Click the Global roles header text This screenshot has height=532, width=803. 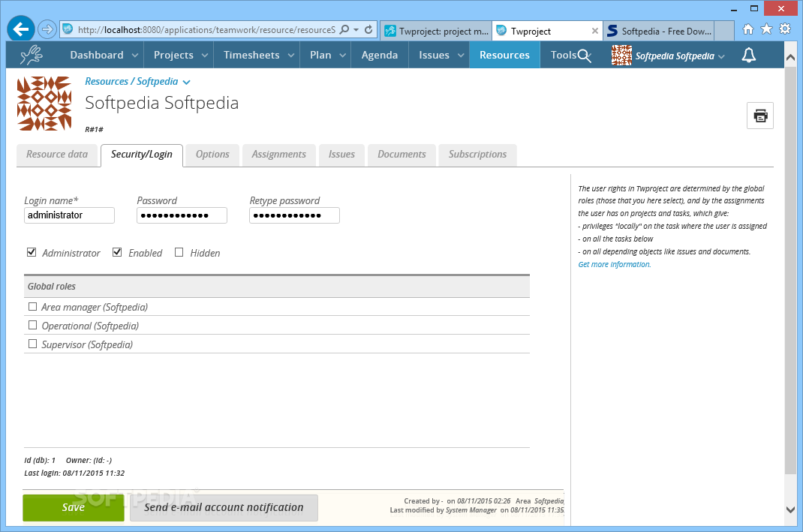point(52,286)
